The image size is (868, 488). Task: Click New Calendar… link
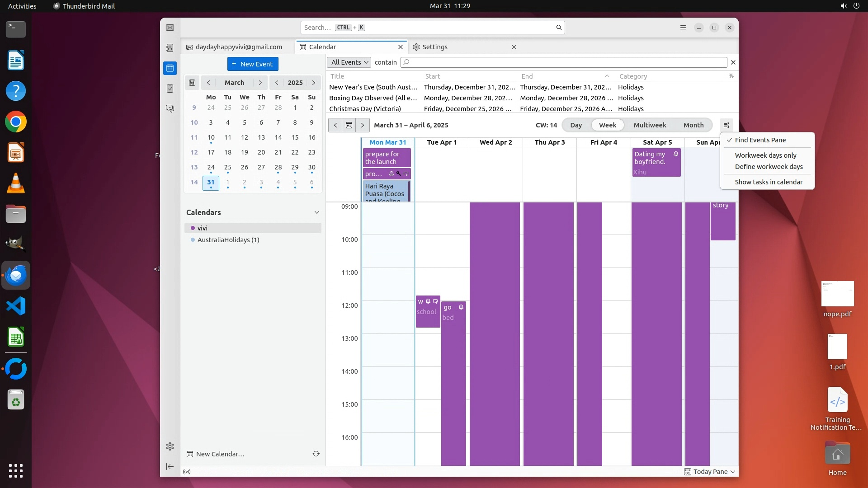pyautogui.click(x=220, y=454)
